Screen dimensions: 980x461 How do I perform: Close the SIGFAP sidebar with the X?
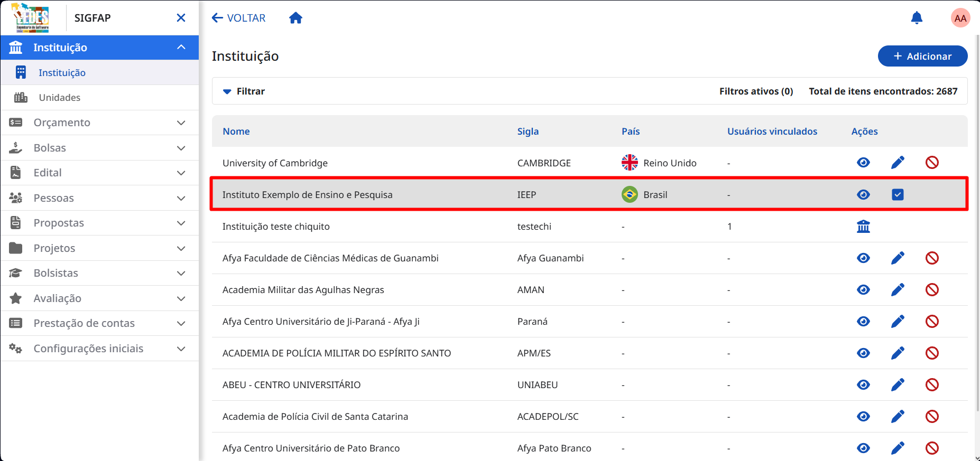pos(181,18)
